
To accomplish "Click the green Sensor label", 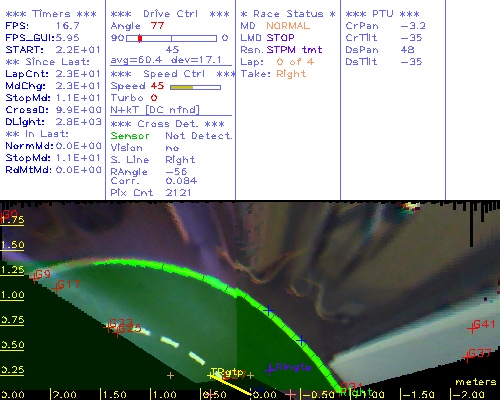I will point(130,136).
